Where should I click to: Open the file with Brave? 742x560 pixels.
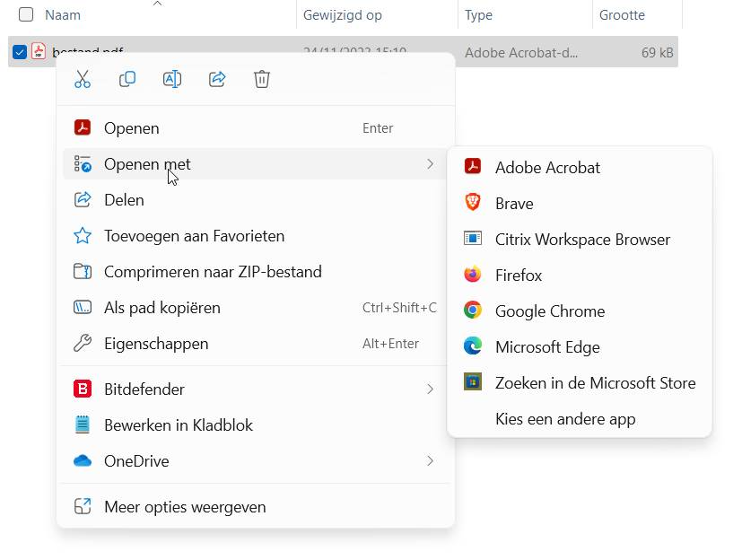pos(580,203)
